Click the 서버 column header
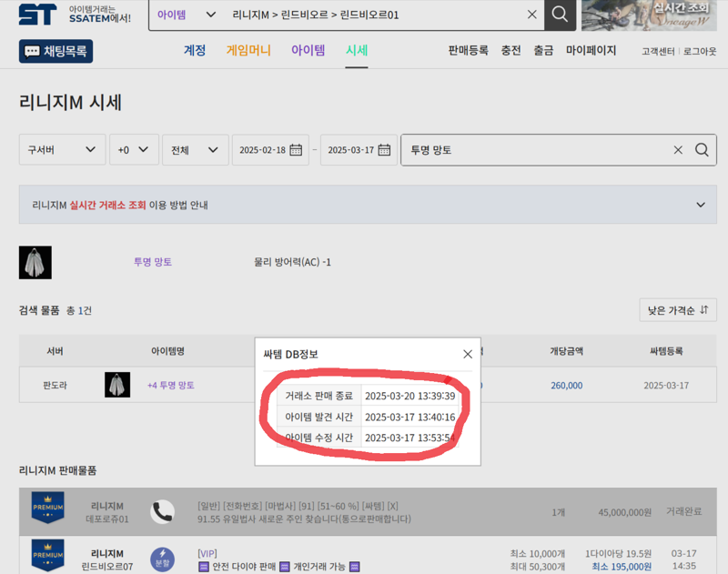Viewport: 728px width, 574px height. [x=55, y=351]
